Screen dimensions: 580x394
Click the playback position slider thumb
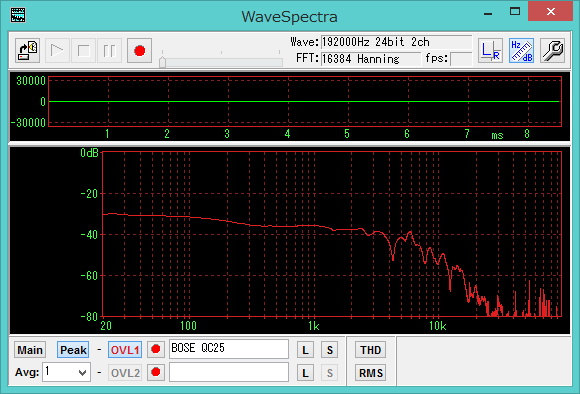coord(162,62)
